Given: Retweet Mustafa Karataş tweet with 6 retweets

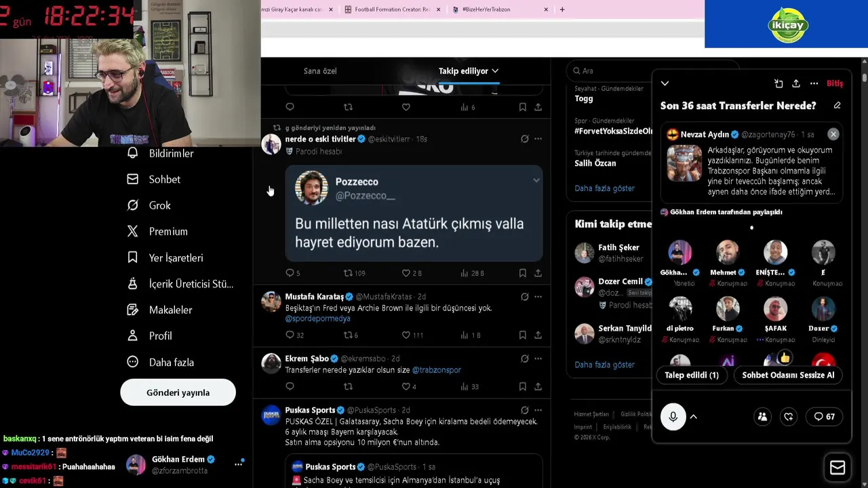Looking at the screenshot, I should click(x=351, y=335).
